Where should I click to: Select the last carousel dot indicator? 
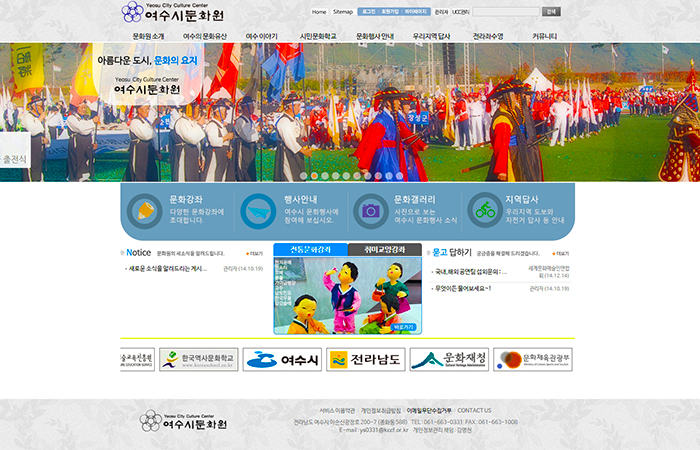pyautogui.click(x=400, y=176)
